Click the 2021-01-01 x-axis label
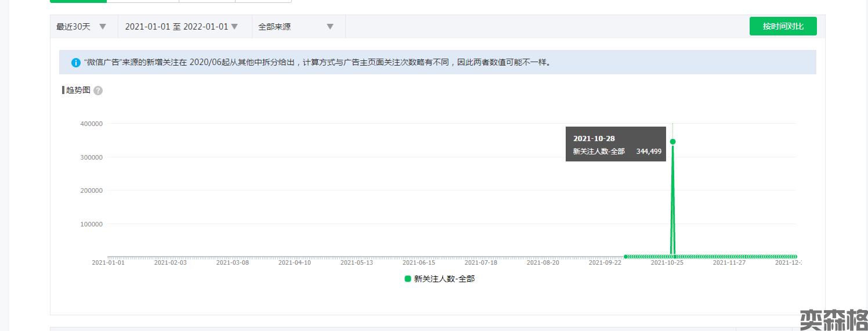 [x=108, y=262]
